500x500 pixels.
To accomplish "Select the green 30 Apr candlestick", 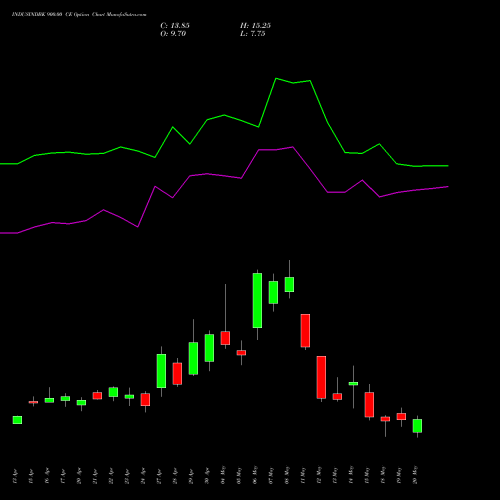I will point(209,348).
